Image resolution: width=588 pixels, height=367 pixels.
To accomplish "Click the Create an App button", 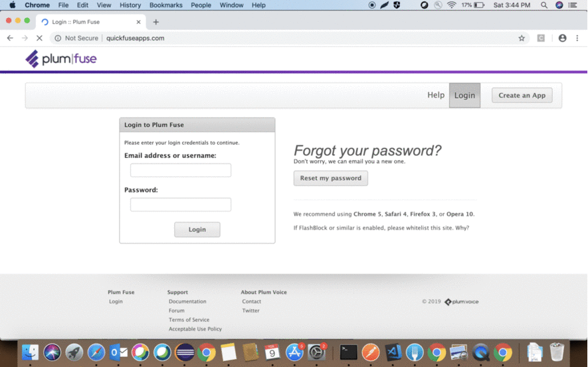I will 522,96.
